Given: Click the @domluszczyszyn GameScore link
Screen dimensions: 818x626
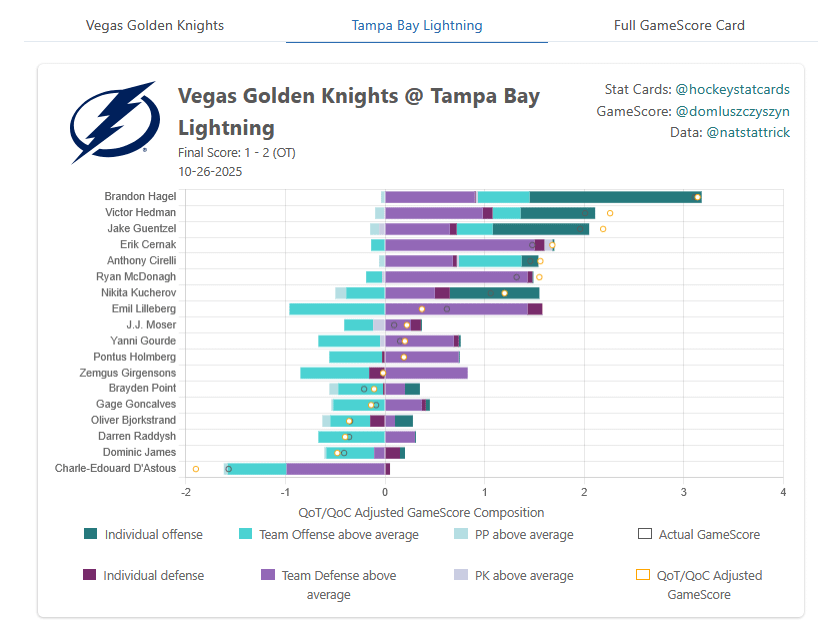Looking at the screenshot, I should pos(734,111).
